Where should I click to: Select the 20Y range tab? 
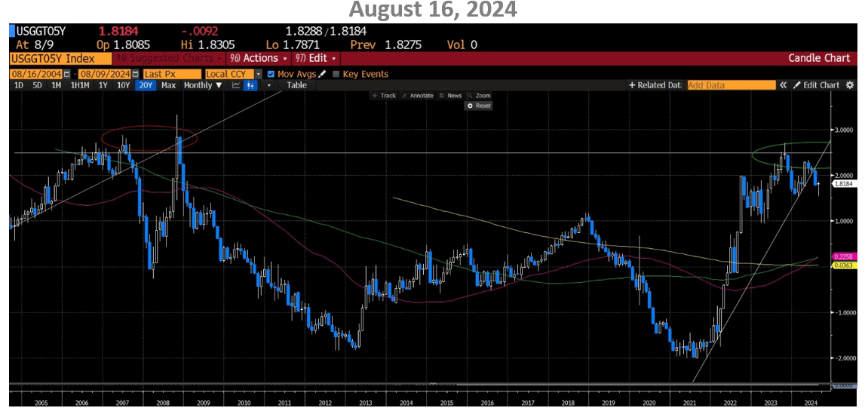(x=146, y=85)
